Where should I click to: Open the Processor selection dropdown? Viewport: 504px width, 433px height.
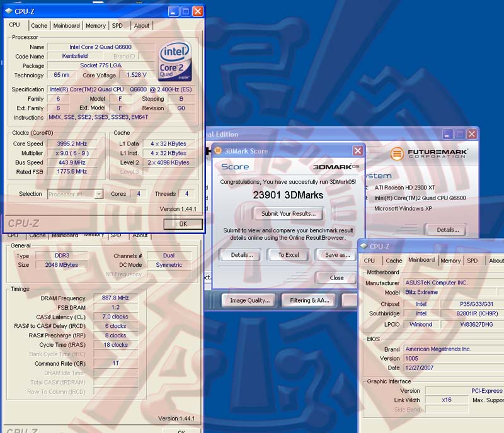tap(99, 194)
